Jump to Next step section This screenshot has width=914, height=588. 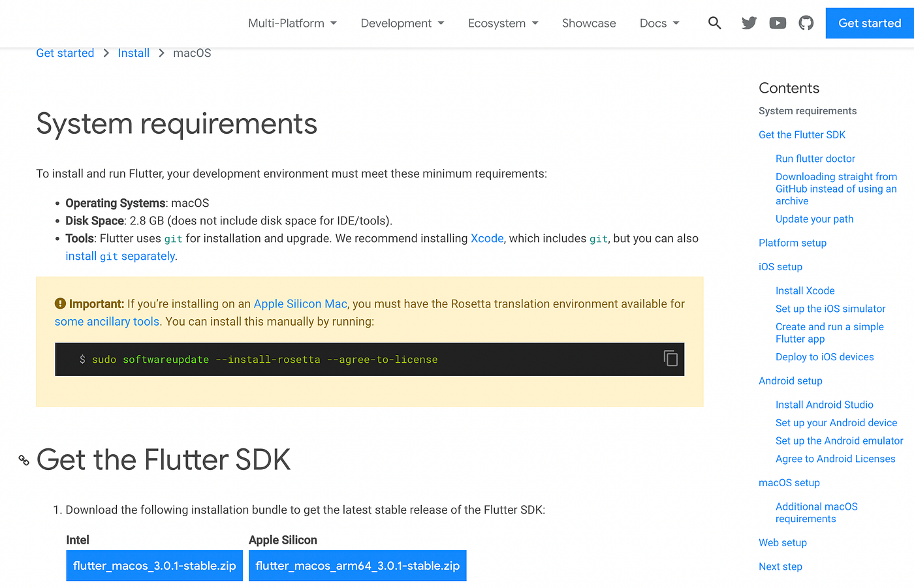[780, 566]
